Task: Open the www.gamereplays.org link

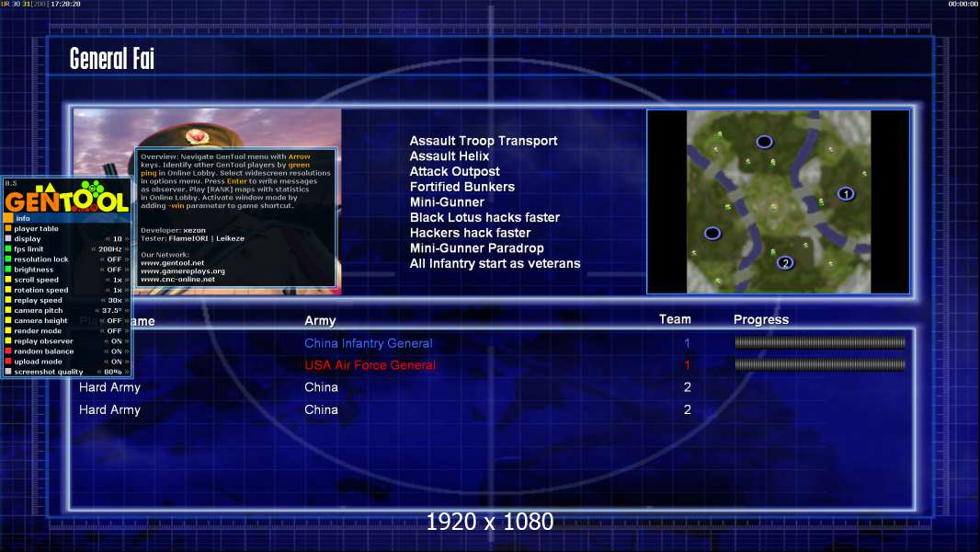Action: (183, 271)
